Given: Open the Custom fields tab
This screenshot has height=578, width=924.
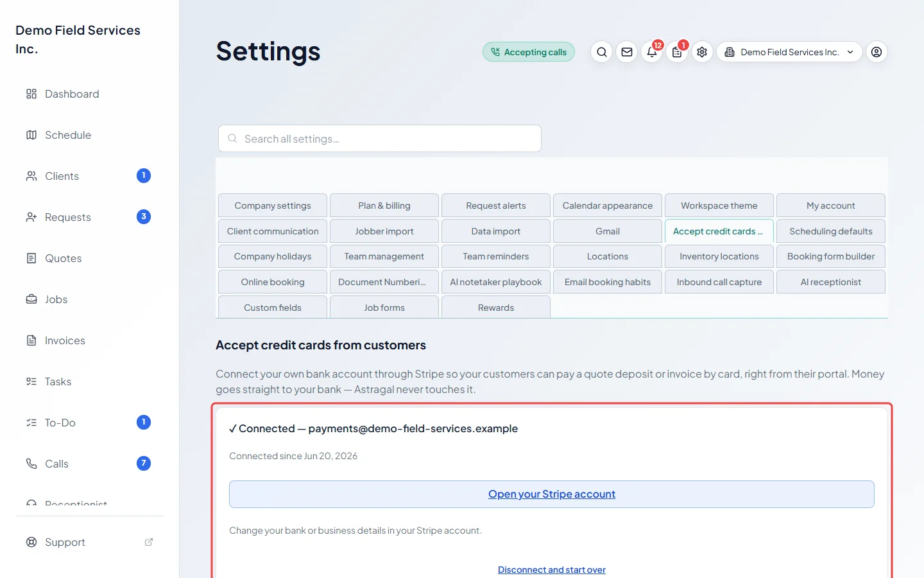Looking at the screenshot, I should 273,307.
